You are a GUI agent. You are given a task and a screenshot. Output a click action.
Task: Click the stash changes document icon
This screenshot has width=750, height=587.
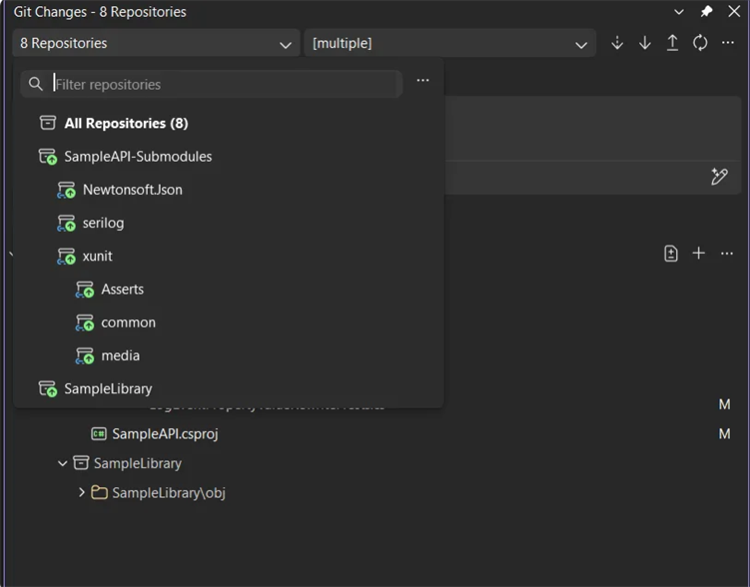(671, 254)
